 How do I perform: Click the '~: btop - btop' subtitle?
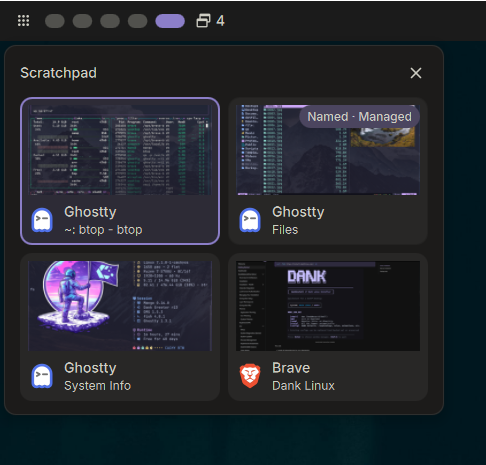click(103, 230)
